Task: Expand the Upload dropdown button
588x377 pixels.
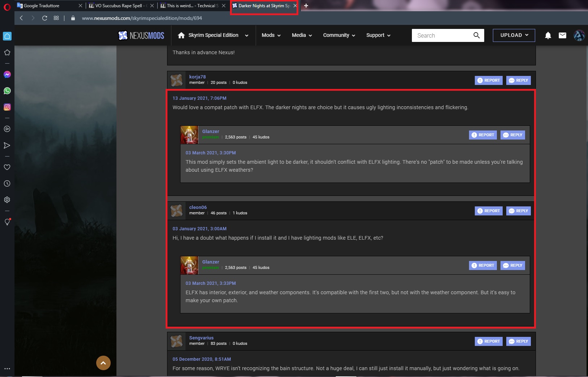Action: click(514, 35)
